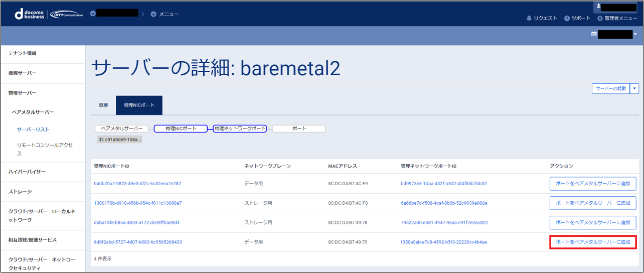644x273 pixels.
Task: Click the user avatar icon at top right
Action: point(597,7)
